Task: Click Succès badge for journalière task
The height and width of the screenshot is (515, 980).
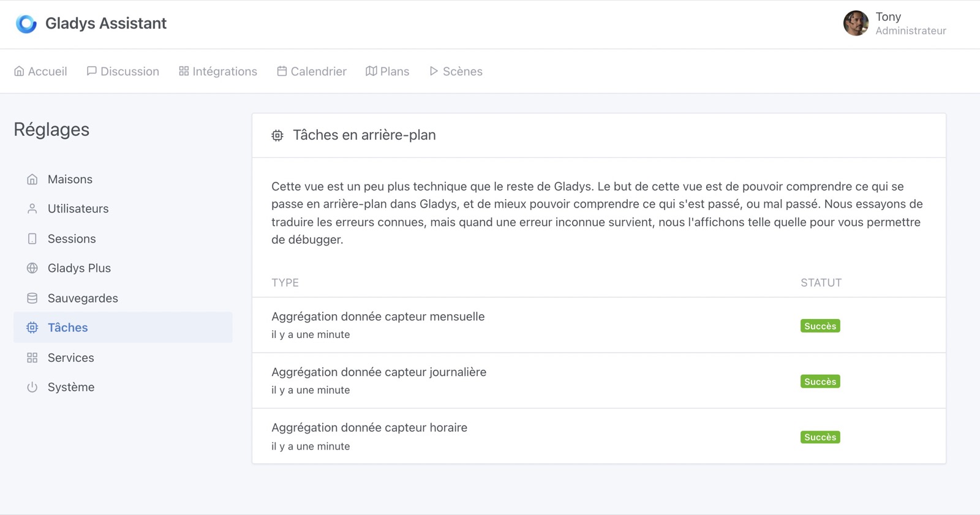Action: [820, 382]
